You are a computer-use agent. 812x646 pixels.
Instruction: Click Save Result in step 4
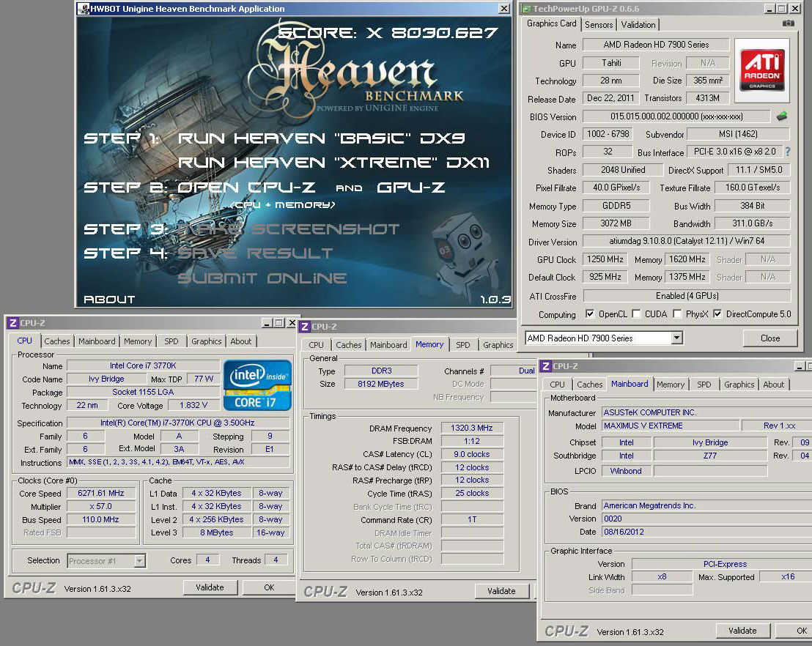(x=255, y=253)
